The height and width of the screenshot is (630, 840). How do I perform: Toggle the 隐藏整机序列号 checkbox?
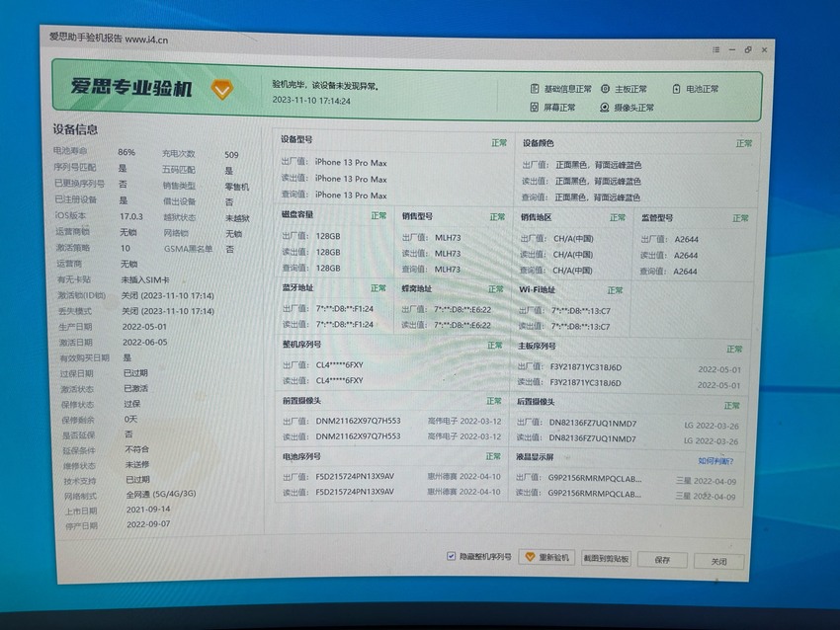coord(451,556)
